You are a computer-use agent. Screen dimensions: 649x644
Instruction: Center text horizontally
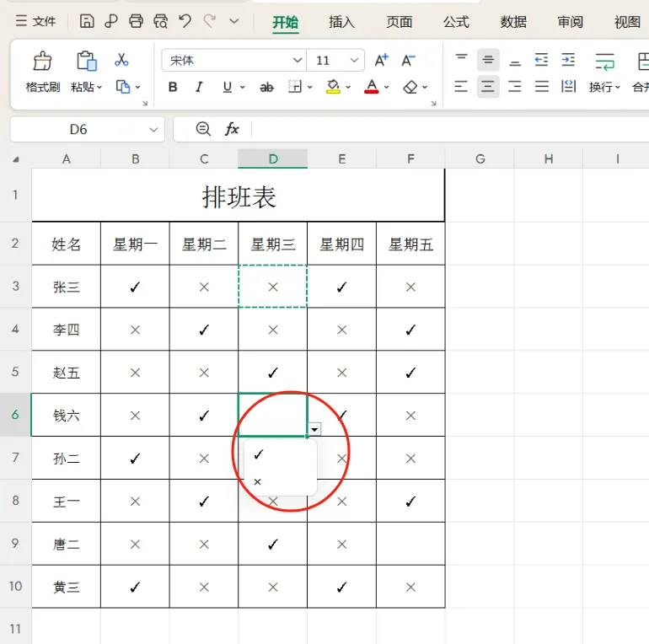pos(488,87)
